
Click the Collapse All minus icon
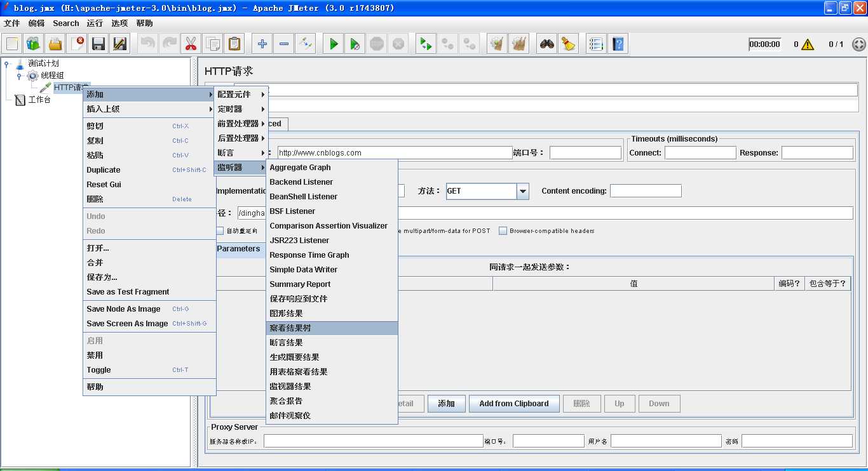(x=284, y=44)
